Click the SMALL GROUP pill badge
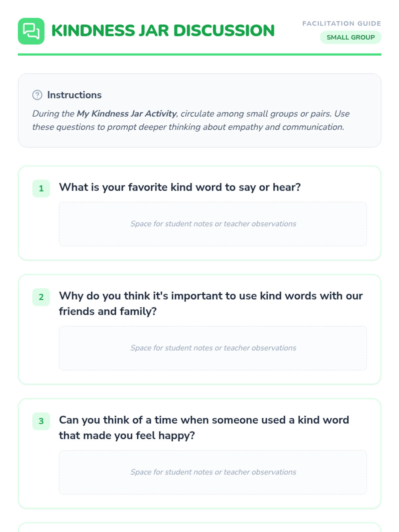Image resolution: width=399 pixels, height=532 pixels. [x=350, y=37]
